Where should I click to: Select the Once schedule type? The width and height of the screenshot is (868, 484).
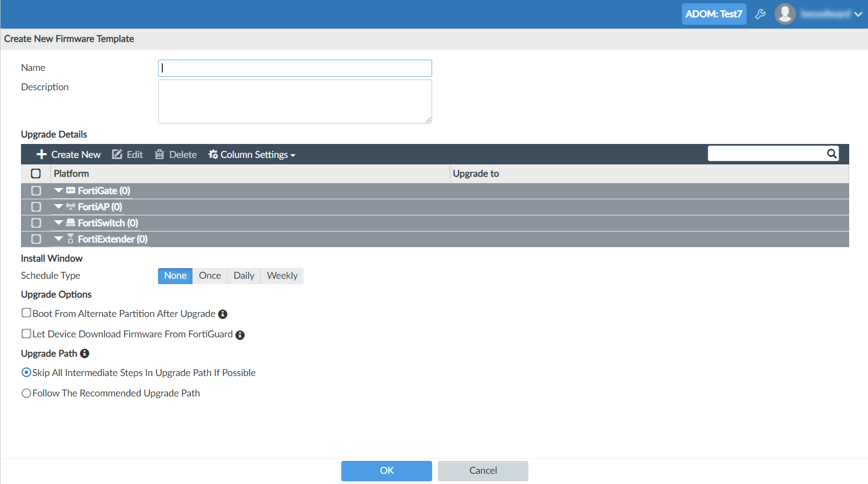(x=210, y=276)
